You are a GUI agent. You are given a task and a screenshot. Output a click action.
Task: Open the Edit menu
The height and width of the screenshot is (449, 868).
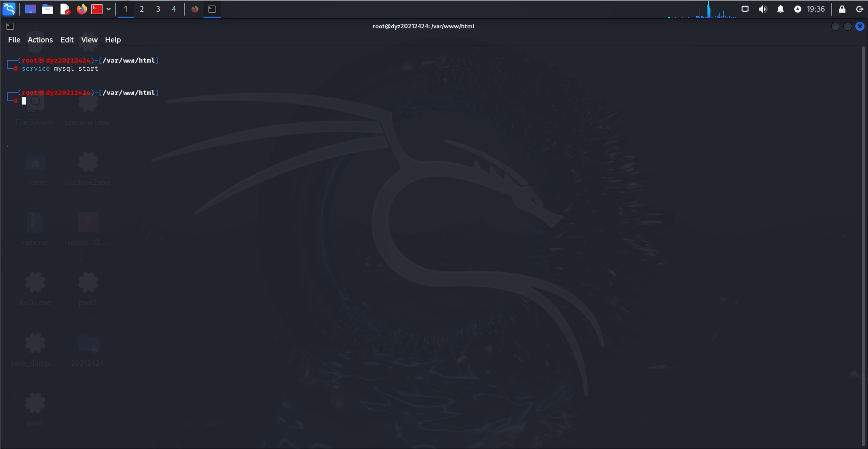point(67,40)
